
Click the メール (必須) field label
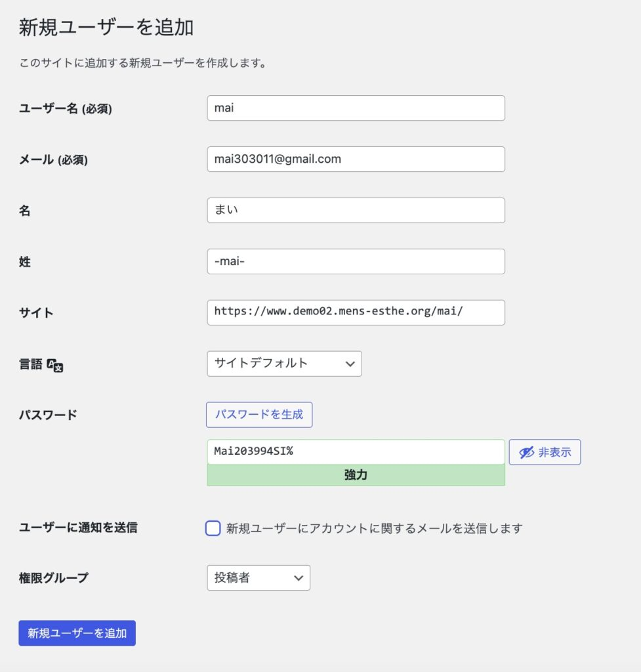53,160
